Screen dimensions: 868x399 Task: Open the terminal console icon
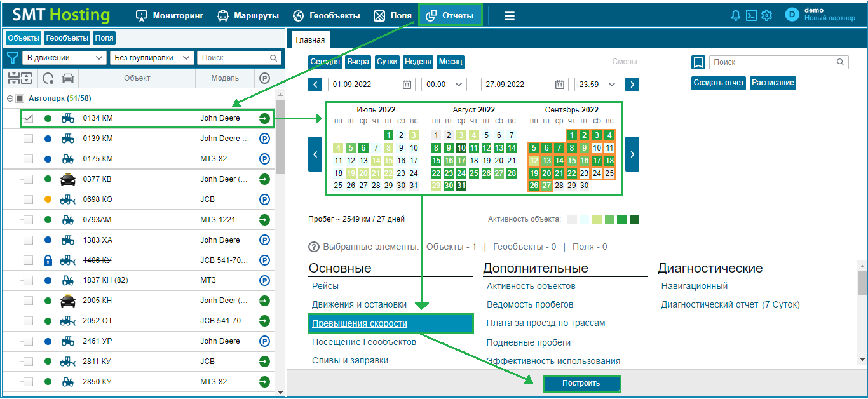(x=751, y=15)
